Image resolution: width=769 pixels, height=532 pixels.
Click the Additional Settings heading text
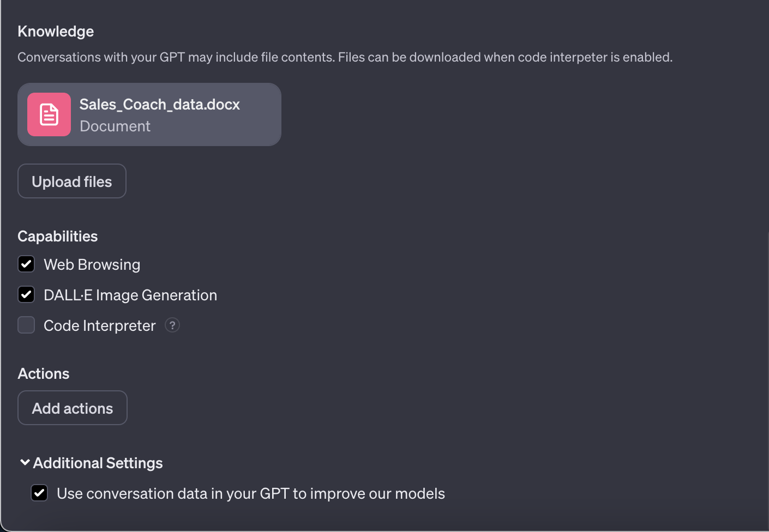[98, 463]
